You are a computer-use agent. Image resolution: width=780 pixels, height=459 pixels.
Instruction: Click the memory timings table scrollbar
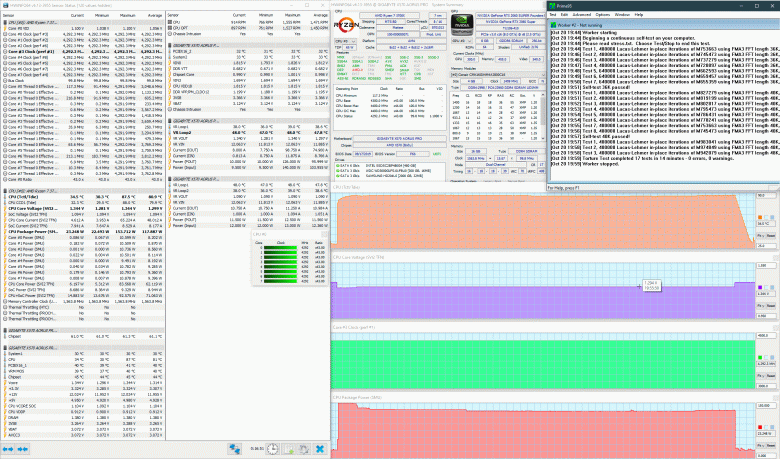click(544, 116)
